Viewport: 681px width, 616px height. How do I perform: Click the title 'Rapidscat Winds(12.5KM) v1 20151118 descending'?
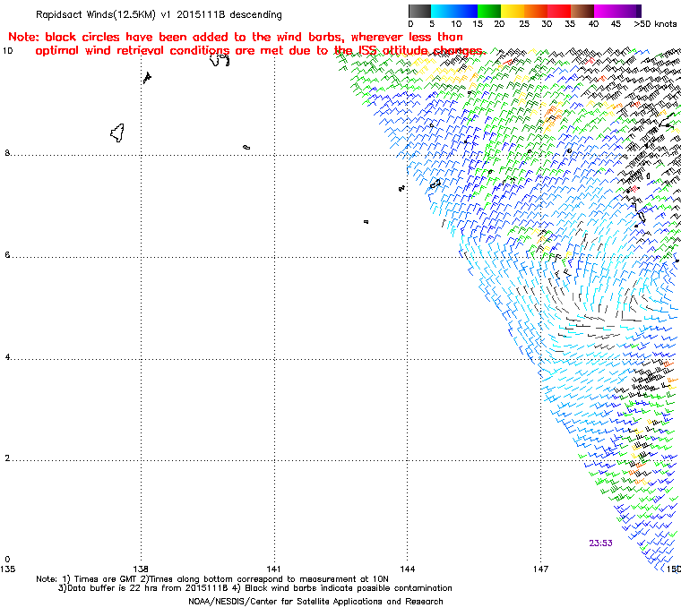[159, 14]
